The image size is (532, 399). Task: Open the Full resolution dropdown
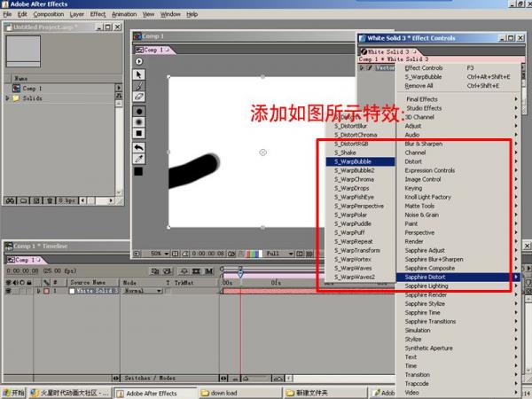[x=279, y=254]
